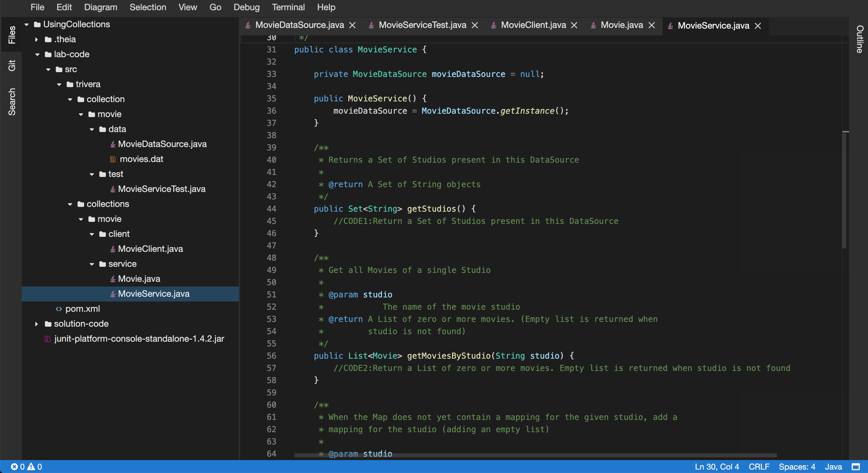Click the vertical editor scrollbar
This screenshot has width=868, height=473.
coord(845,190)
